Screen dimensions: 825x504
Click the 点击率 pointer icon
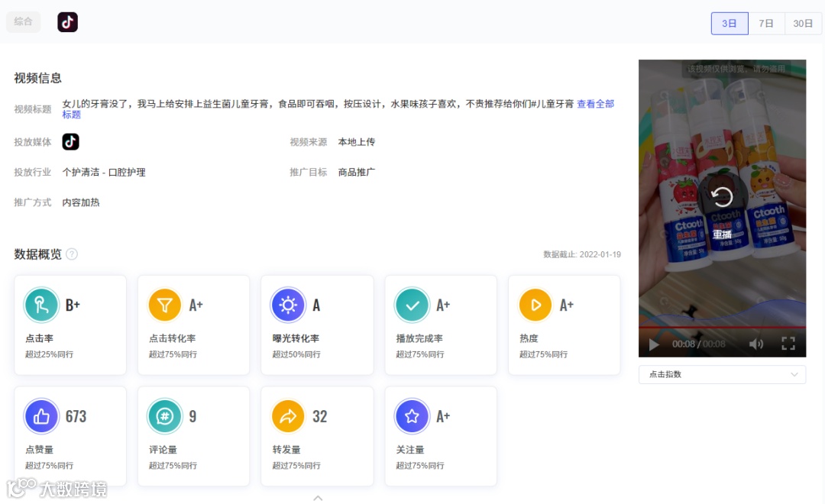pyautogui.click(x=41, y=305)
